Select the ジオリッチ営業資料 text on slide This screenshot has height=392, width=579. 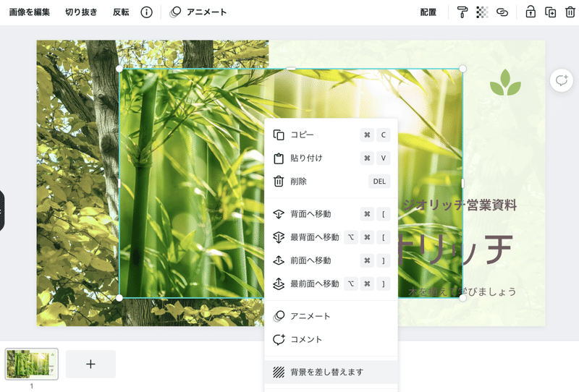460,205
